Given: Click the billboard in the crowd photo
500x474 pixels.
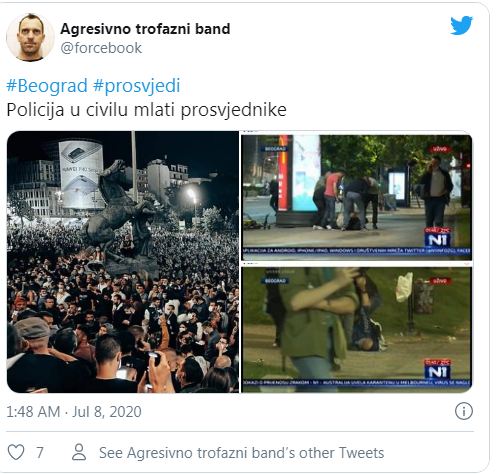Looking at the screenshot, I should pyautogui.click(x=81, y=175).
